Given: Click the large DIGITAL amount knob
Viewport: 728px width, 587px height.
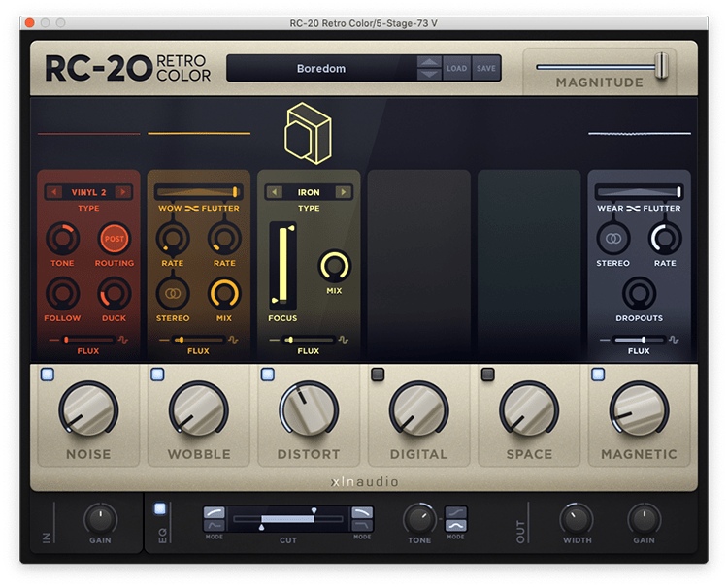Looking at the screenshot, I should coord(418,409).
